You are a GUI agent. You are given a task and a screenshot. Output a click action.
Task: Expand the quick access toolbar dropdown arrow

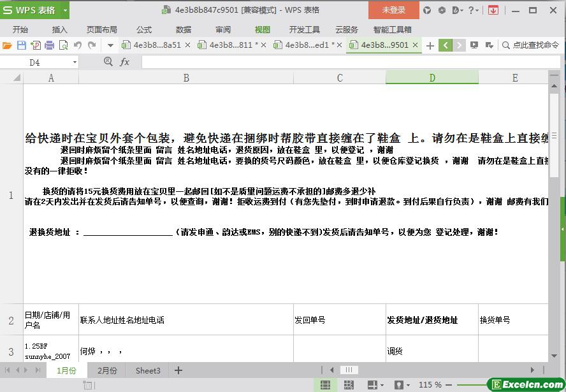110,45
